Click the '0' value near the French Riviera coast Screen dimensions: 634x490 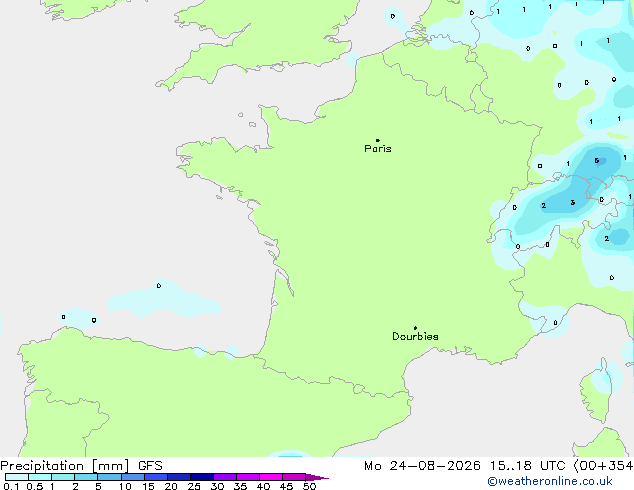click(x=555, y=323)
